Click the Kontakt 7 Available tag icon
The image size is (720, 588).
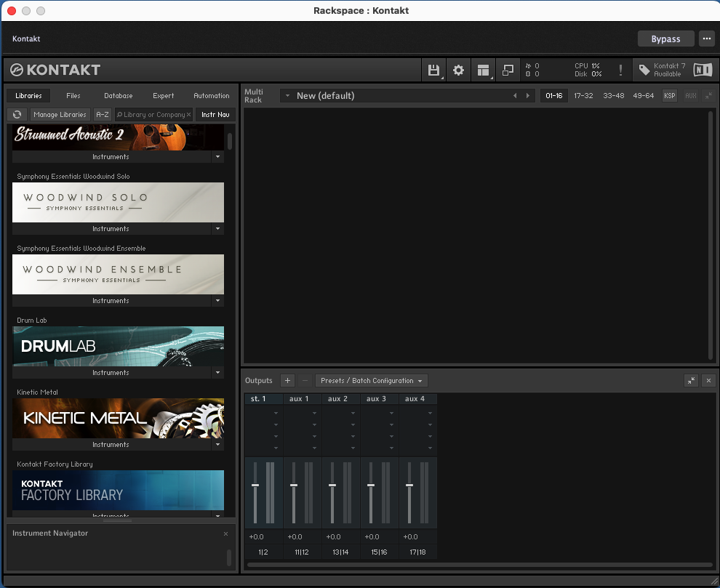tap(644, 70)
